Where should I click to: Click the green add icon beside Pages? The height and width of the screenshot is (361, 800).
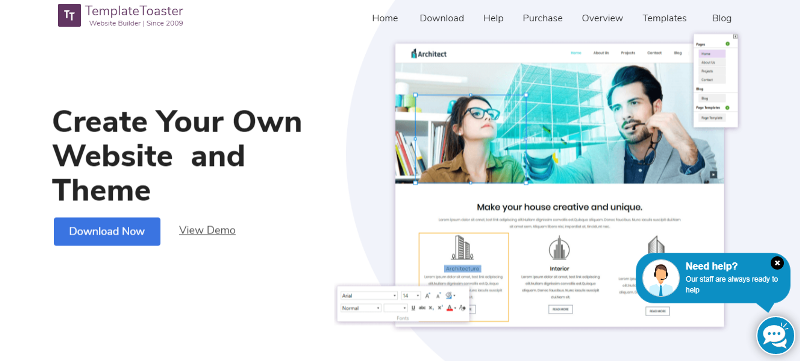pos(728,44)
